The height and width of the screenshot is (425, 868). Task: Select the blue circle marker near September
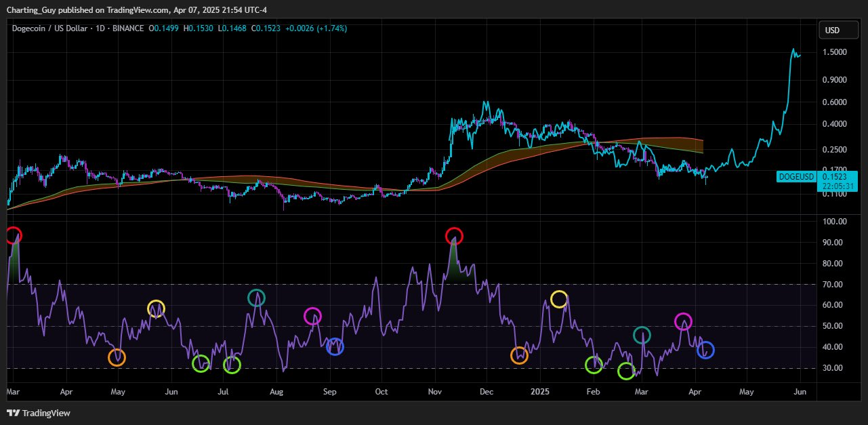(335, 347)
